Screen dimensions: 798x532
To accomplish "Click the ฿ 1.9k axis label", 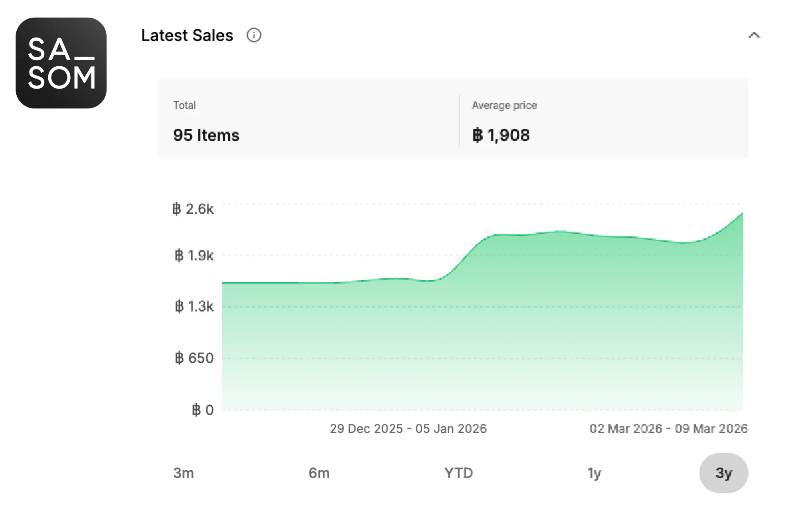I will [x=194, y=256].
